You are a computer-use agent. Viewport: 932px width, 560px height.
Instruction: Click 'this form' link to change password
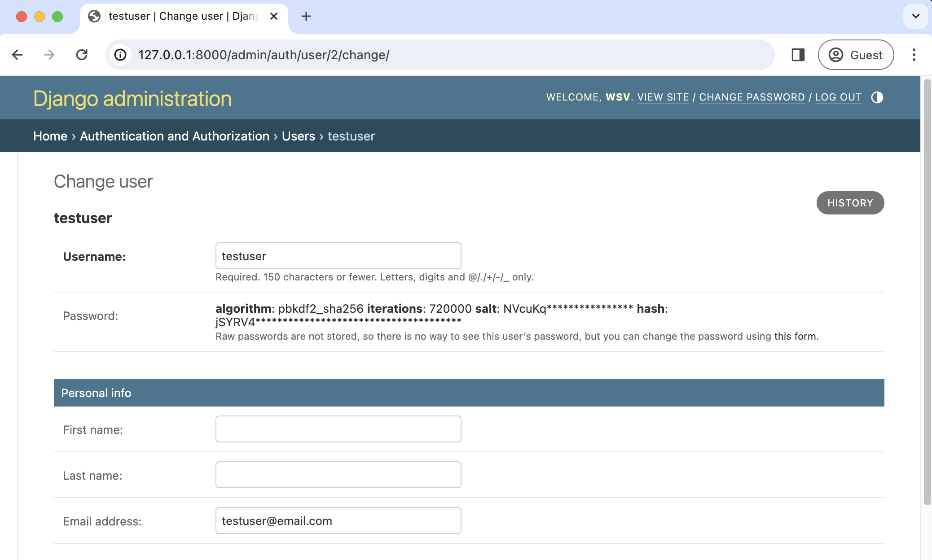(794, 335)
